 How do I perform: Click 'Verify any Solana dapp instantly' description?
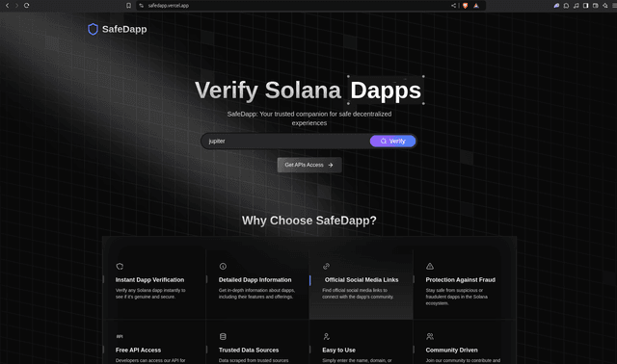tap(150, 294)
